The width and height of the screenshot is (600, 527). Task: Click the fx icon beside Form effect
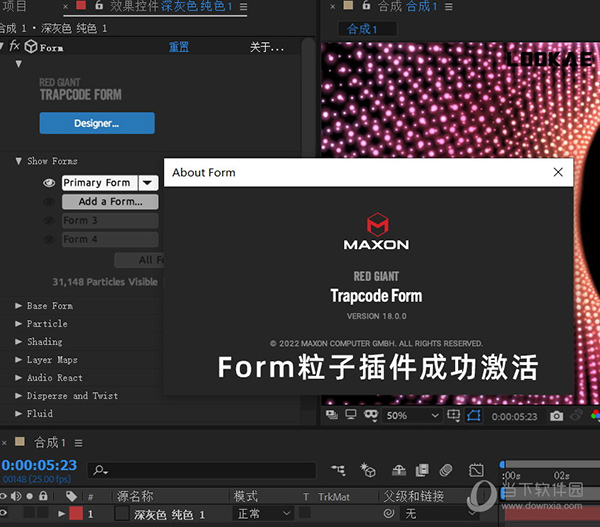point(14,46)
